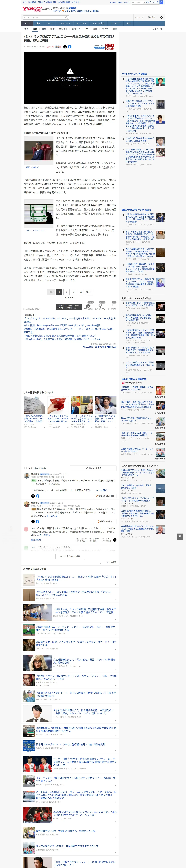Open the 購入履歴 menu
Screen dimensions: 186x868
[x=152, y=17]
